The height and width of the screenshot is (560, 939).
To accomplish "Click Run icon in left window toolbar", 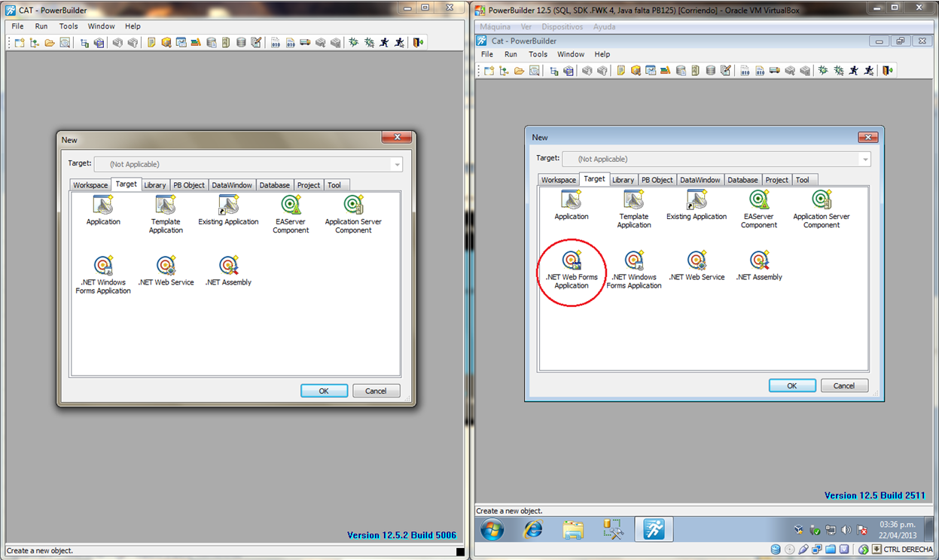I will (385, 43).
